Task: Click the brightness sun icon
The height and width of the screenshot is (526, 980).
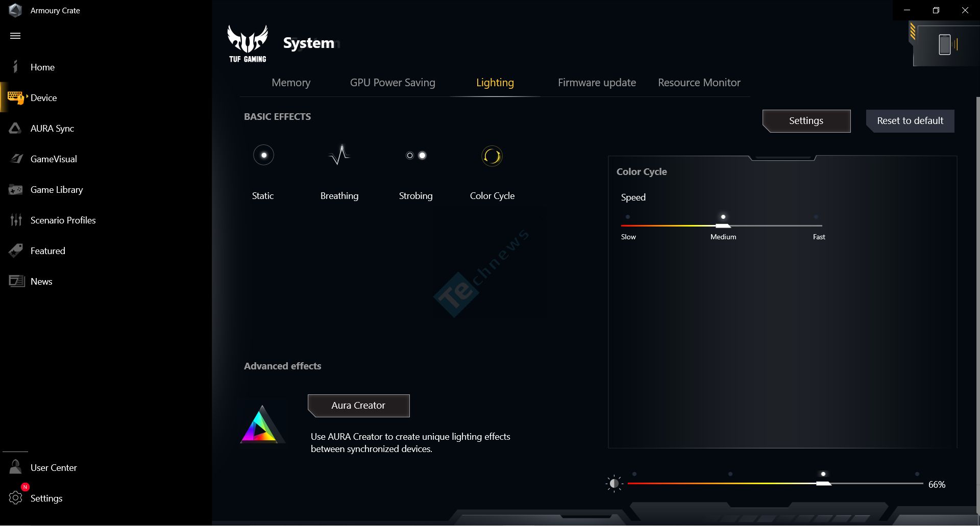Action: coord(614,484)
